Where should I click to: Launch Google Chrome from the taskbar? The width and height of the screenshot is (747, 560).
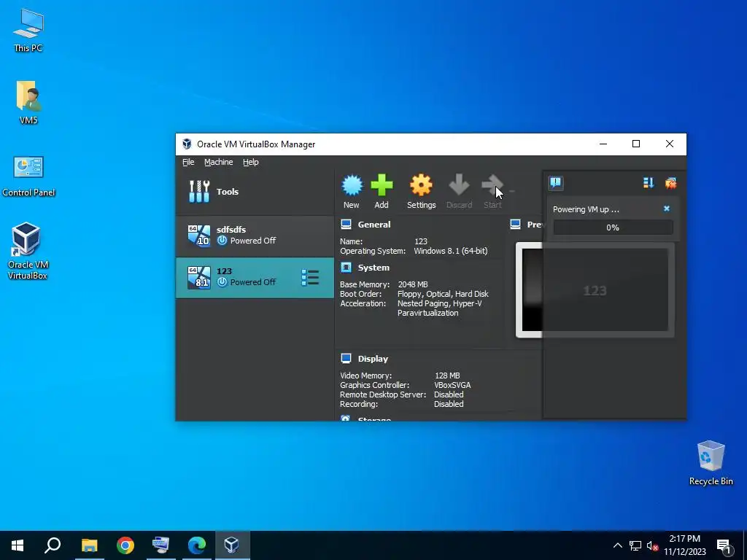pyautogui.click(x=125, y=545)
